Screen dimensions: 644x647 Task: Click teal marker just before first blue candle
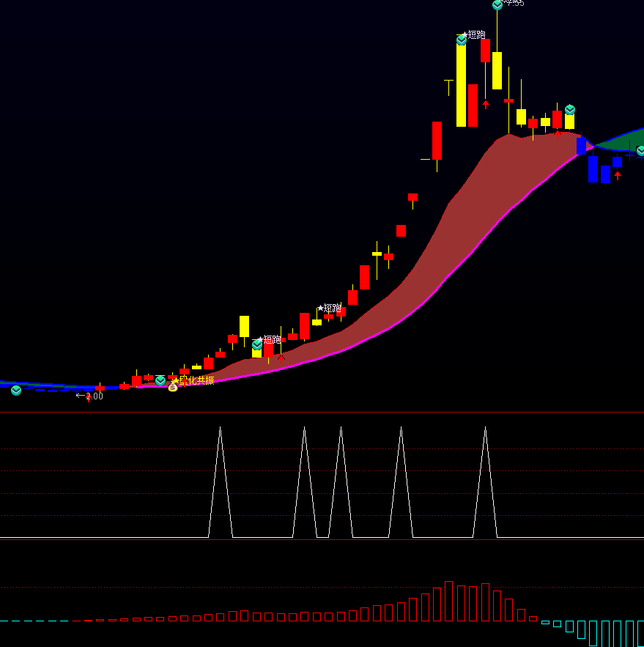(570, 110)
